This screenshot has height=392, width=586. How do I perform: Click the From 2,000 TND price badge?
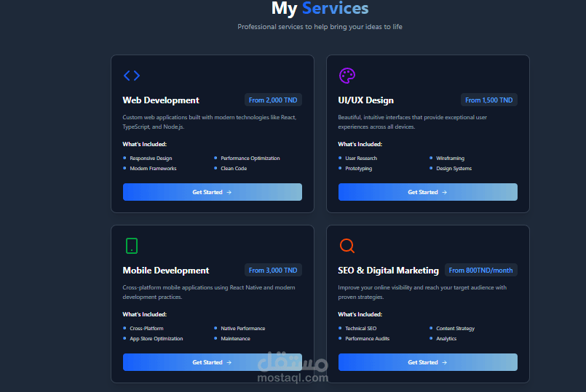[273, 100]
